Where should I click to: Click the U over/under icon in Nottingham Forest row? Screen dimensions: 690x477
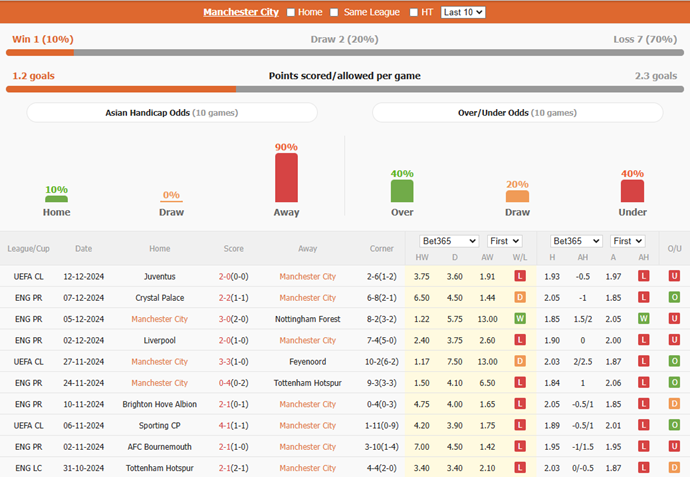674,319
